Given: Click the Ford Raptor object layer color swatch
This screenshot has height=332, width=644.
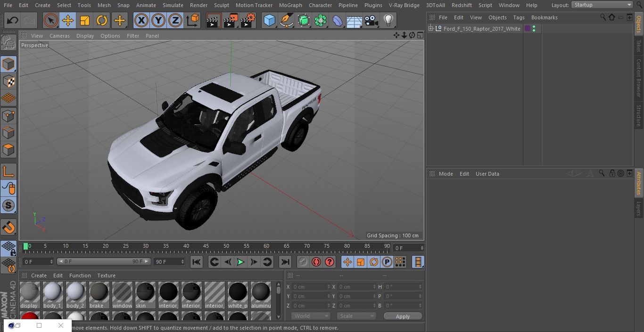Looking at the screenshot, I should [528, 29].
